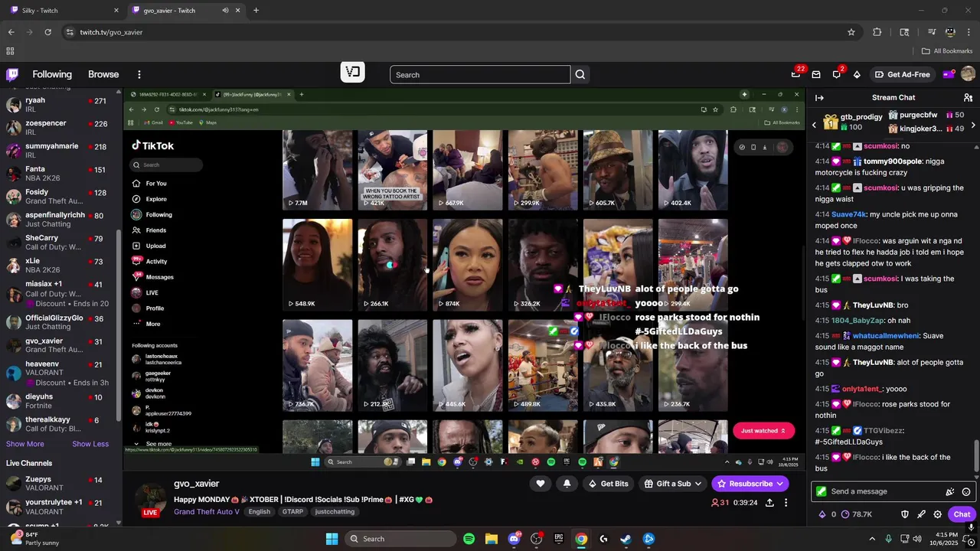The width and height of the screenshot is (980, 551).
Task: Bookmark this page with star icon
Action: [851, 32]
